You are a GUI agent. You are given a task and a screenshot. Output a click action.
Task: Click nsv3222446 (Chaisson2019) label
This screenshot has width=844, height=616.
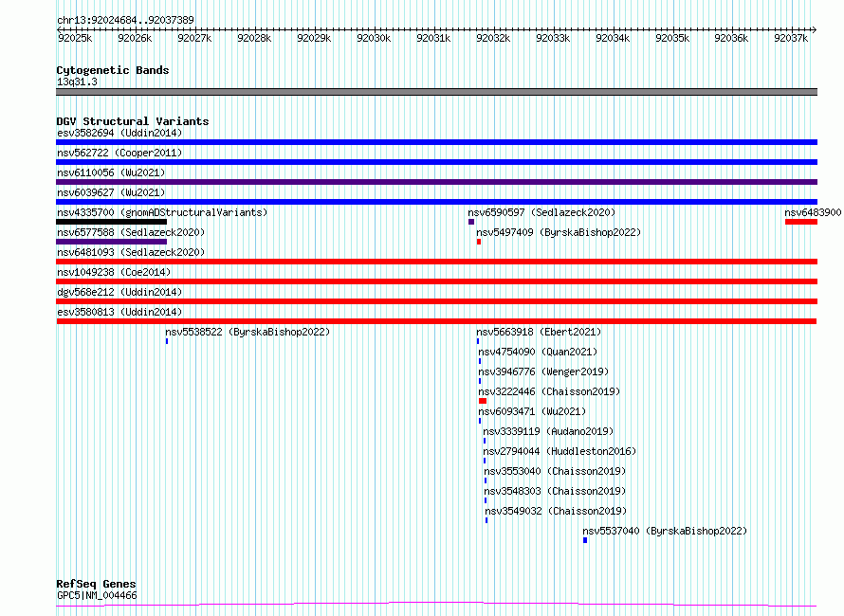[x=549, y=391]
